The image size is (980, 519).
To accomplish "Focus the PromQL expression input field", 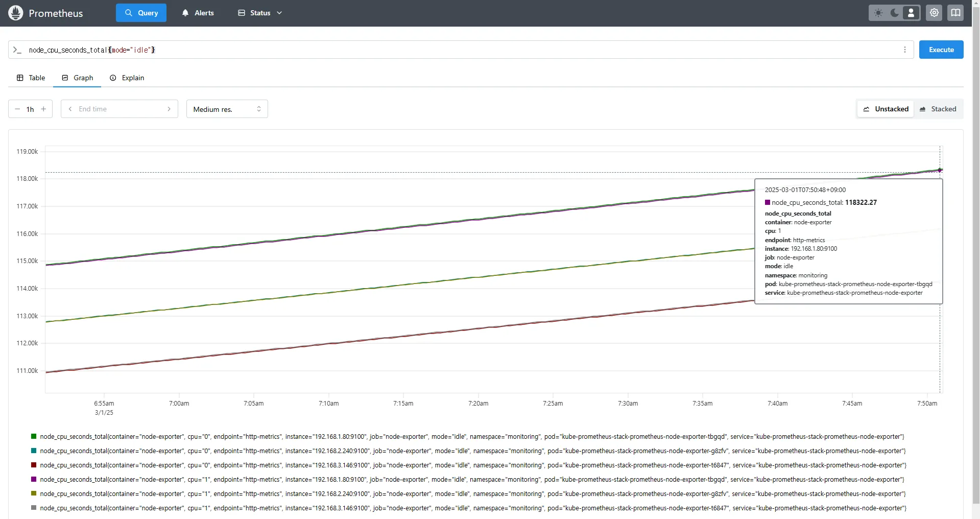I will point(462,50).
